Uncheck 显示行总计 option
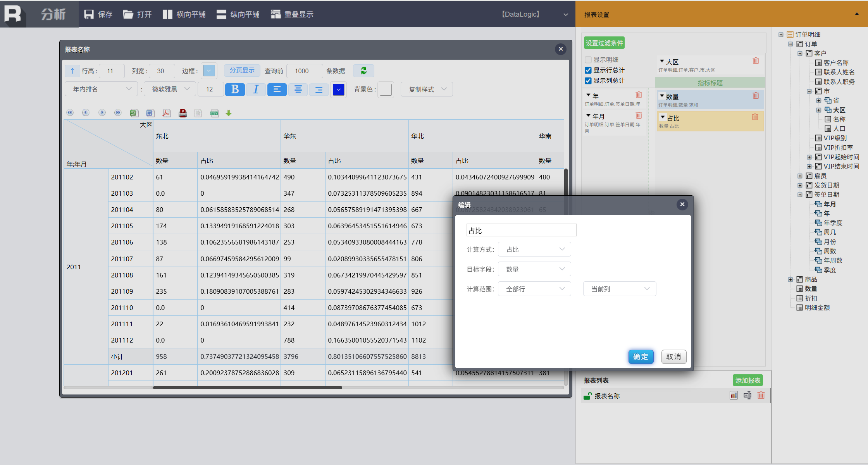868x465 pixels. 588,70
